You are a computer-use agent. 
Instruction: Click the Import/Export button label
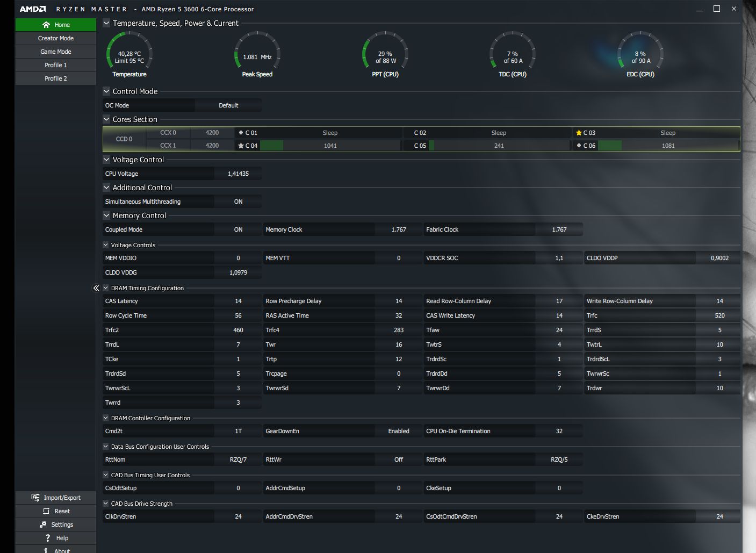tap(62, 498)
